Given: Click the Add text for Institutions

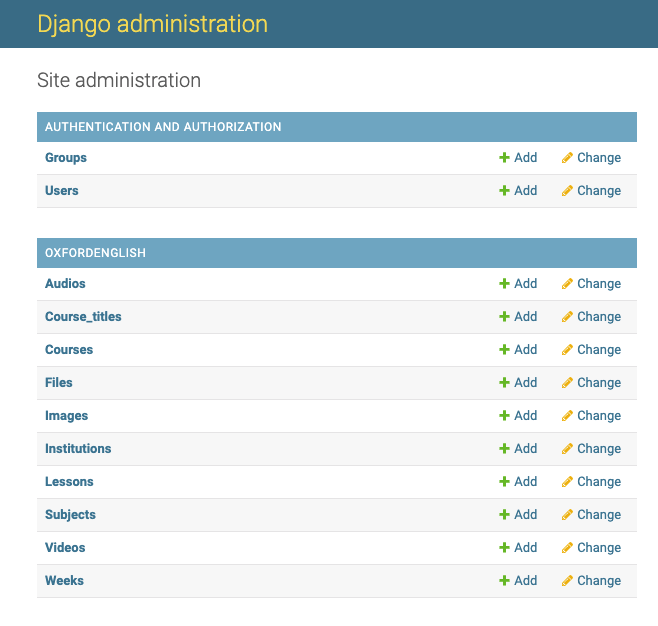Looking at the screenshot, I should [526, 449].
